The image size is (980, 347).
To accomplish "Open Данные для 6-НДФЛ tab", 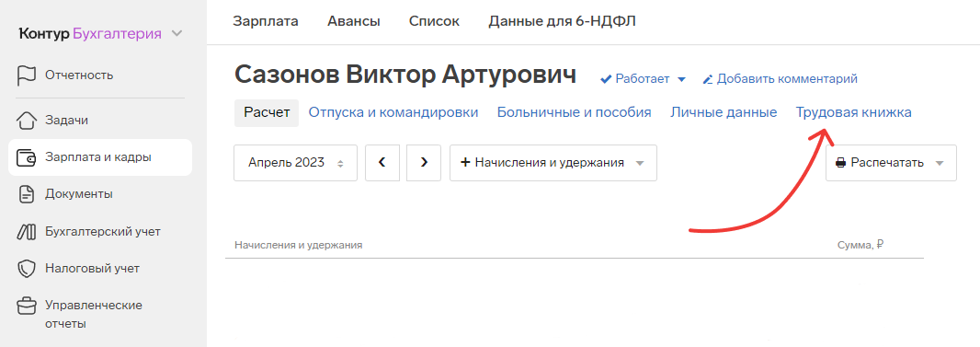I will point(563,21).
